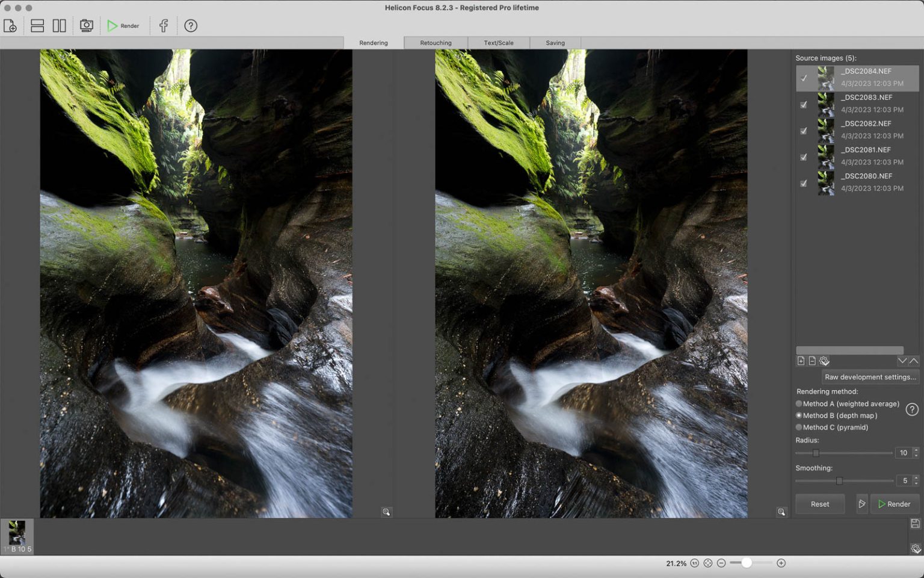Screen dimensions: 924x578
Task: Open the Help question mark icon
Action: coord(191,25)
